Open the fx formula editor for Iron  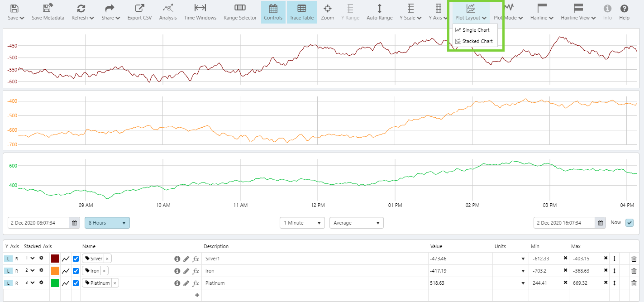[x=196, y=271]
